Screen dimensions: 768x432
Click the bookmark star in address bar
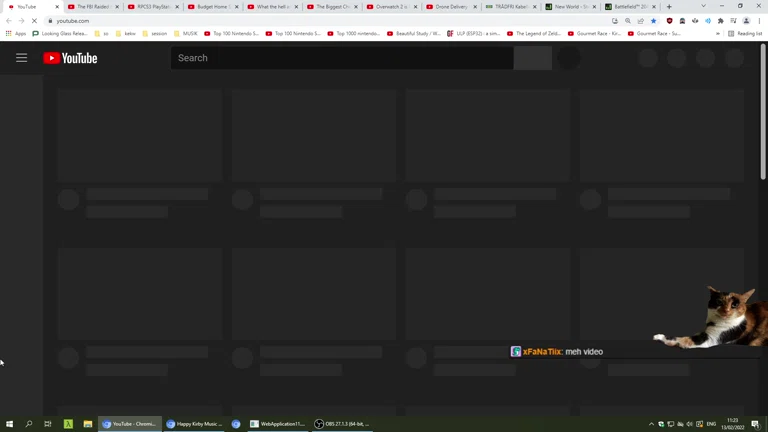(654, 21)
